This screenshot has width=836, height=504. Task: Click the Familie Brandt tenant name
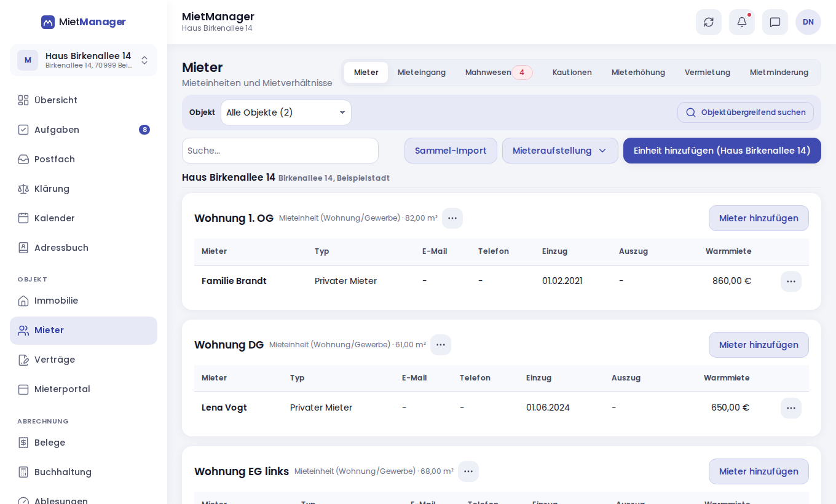point(234,281)
